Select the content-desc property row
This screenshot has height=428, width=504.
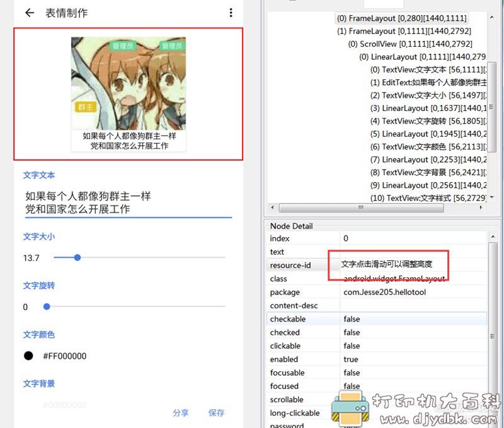(x=377, y=306)
